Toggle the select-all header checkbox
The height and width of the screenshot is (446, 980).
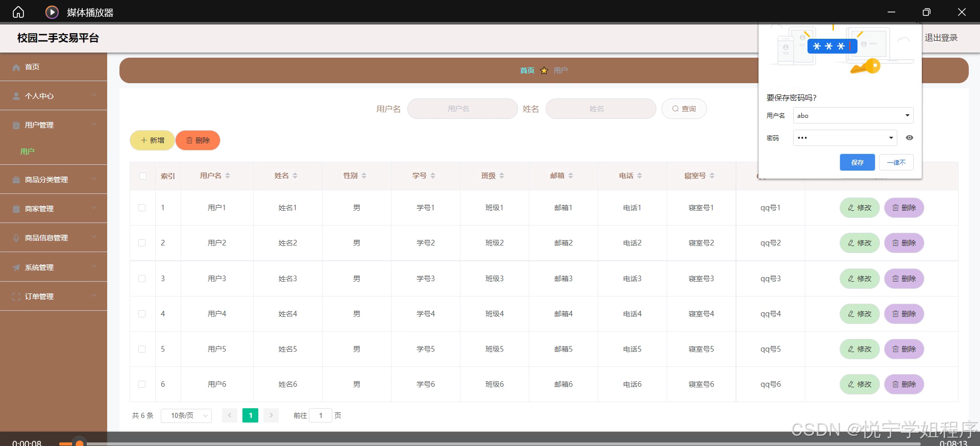[x=143, y=176]
